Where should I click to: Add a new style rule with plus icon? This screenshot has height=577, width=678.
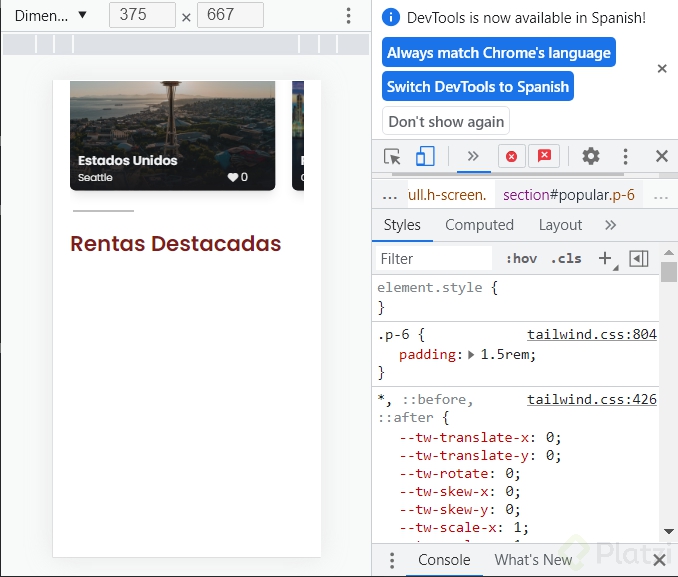604,258
